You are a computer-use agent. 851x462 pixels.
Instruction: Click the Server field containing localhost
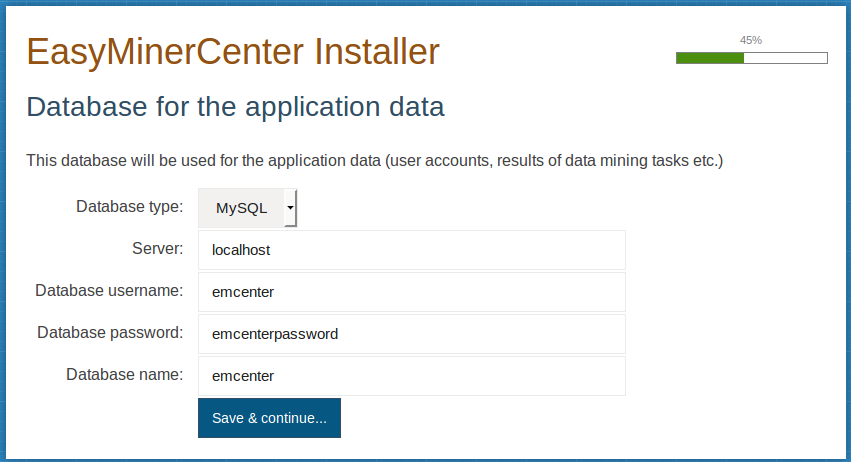pos(411,250)
